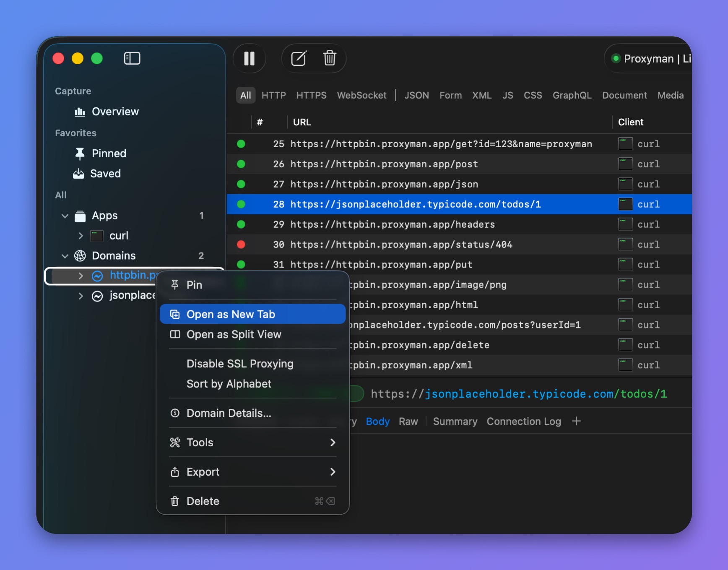This screenshot has width=728, height=570.
Task: Pause traffic recording
Action: (250, 58)
